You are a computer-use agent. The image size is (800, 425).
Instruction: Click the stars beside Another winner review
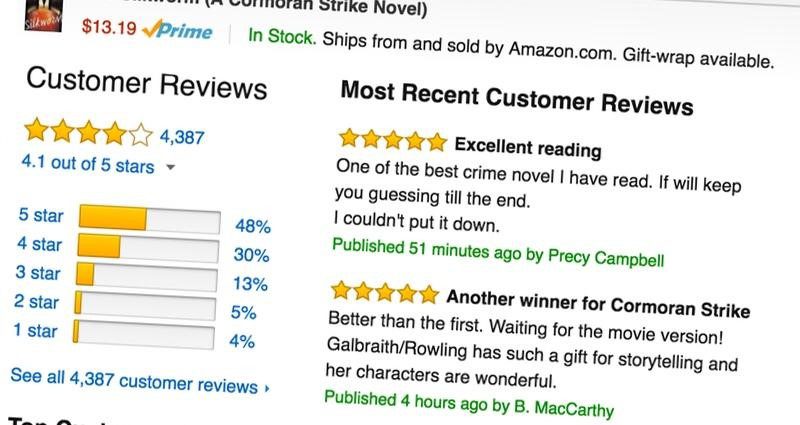pos(385,292)
